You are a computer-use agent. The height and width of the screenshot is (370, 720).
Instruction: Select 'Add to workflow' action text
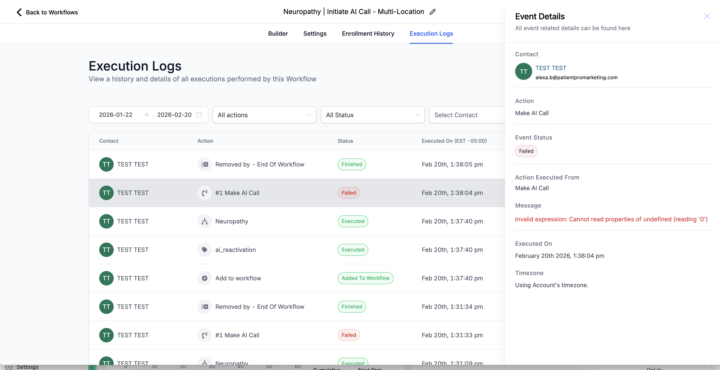coord(238,278)
